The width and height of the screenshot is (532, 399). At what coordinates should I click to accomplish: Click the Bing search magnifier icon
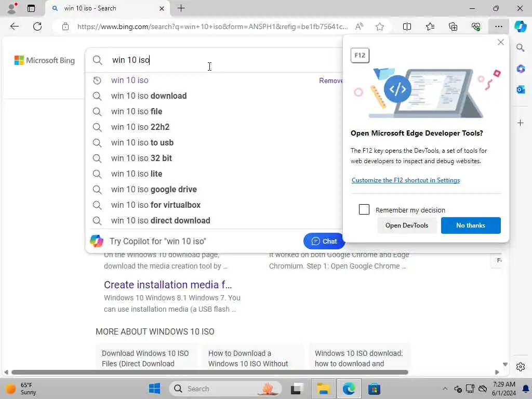click(97, 60)
